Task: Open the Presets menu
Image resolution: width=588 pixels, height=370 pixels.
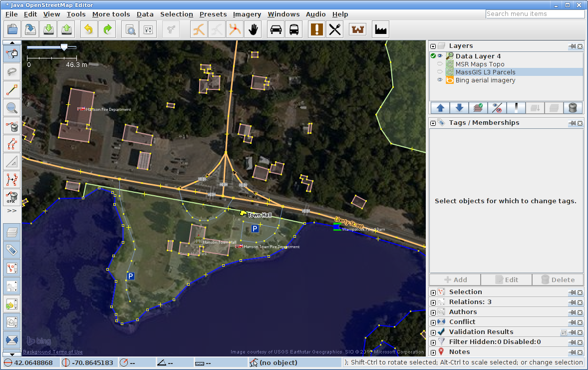Action: pos(213,14)
